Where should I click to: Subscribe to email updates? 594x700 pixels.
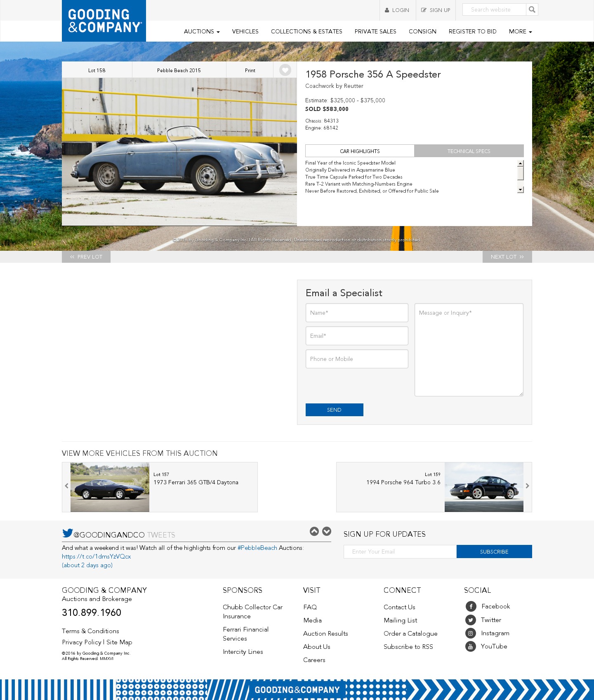tap(494, 552)
